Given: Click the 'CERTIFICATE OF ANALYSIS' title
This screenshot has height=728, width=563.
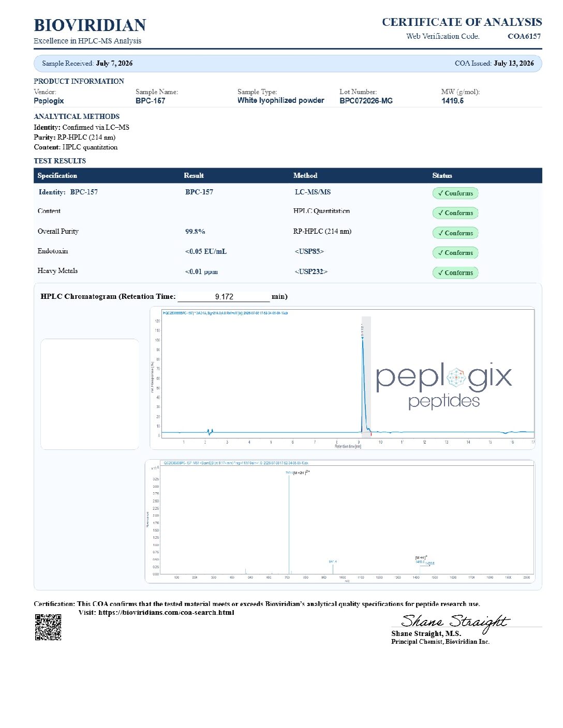Looking at the screenshot, I should tap(462, 22).
